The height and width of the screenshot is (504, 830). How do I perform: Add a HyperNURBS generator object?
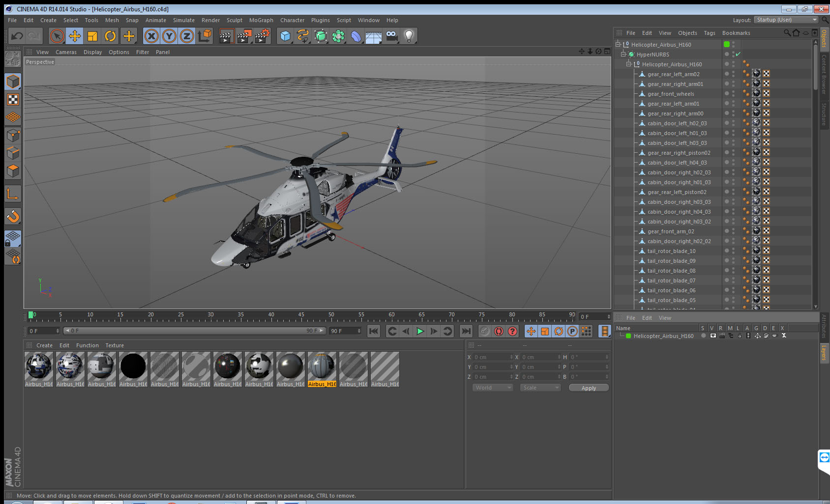pyautogui.click(x=321, y=36)
